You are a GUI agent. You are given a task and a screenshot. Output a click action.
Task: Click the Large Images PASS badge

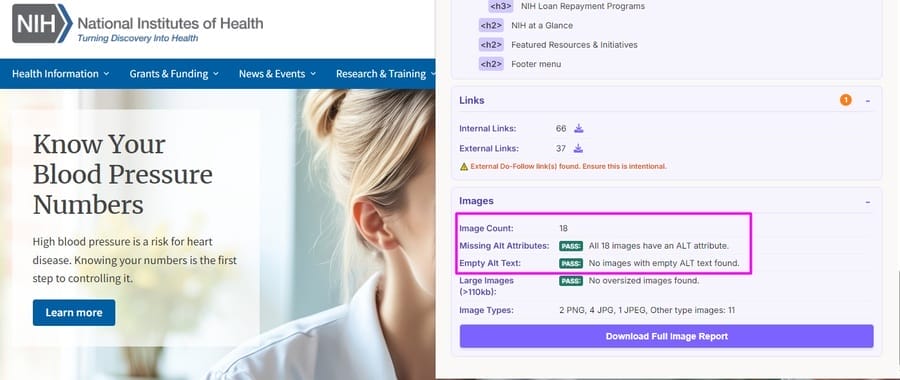click(x=571, y=281)
